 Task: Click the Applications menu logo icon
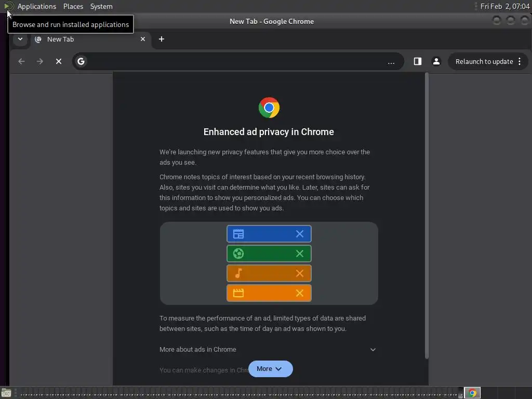tap(8, 6)
